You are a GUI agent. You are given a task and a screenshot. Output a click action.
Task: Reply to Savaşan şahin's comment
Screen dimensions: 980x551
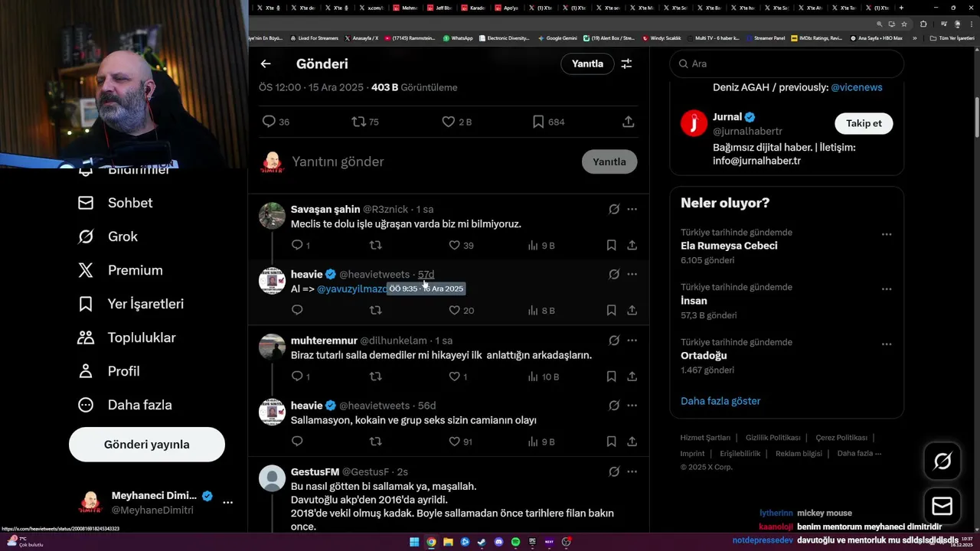(x=297, y=245)
